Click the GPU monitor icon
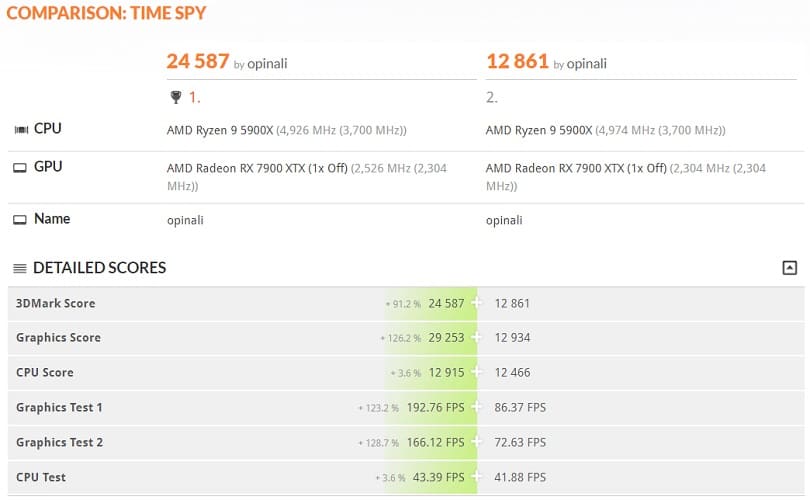The image size is (810, 500). coord(20,167)
